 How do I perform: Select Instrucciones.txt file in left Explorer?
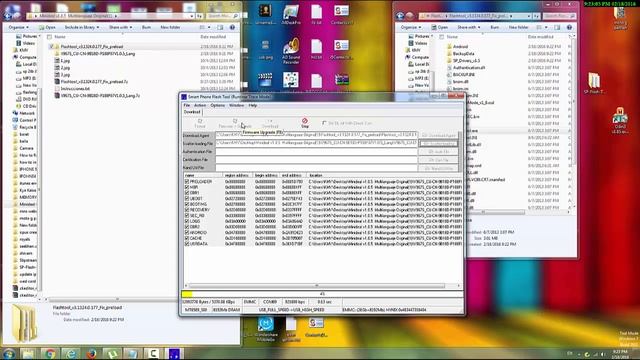point(75,89)
